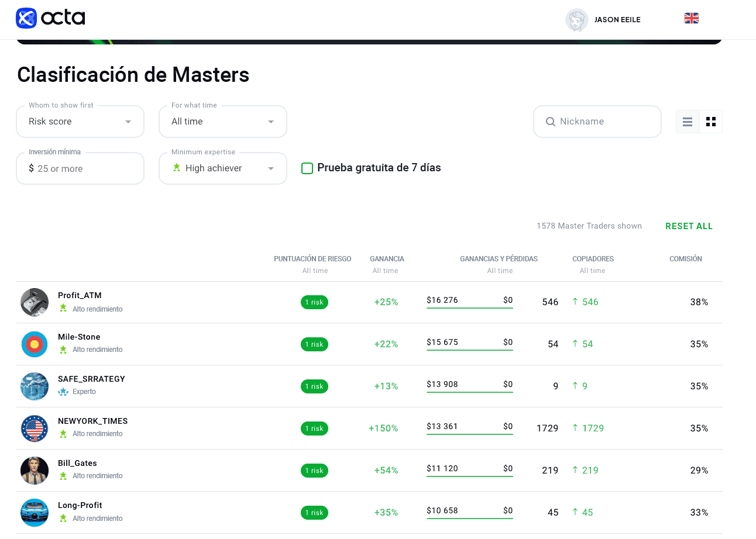Open Jason Eeile profile avatar
756x539 pixels.
tap(576, 20)
